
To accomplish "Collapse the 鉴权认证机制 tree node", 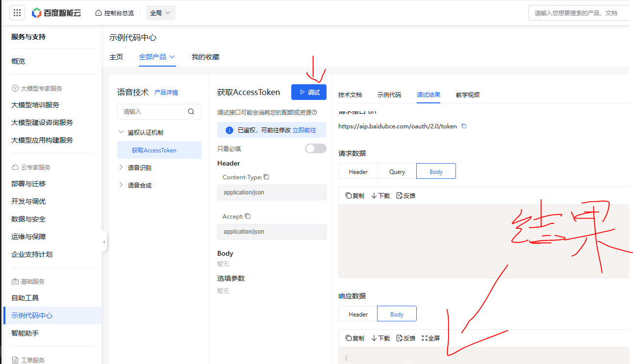I will pyautogui.click(x=121, y=132).
